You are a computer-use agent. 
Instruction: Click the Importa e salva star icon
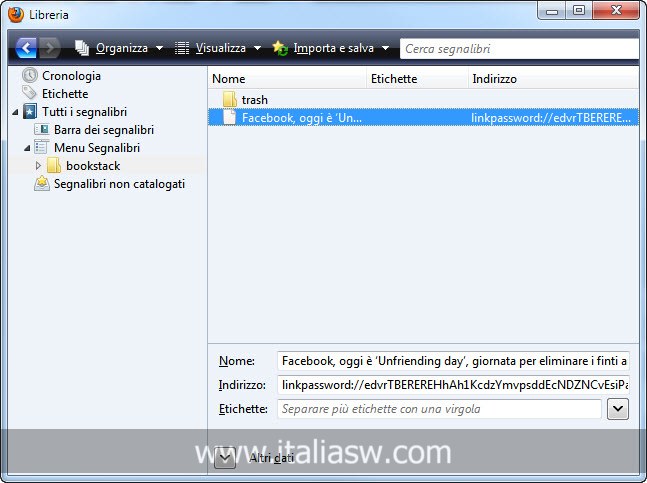tap(280, 48)
